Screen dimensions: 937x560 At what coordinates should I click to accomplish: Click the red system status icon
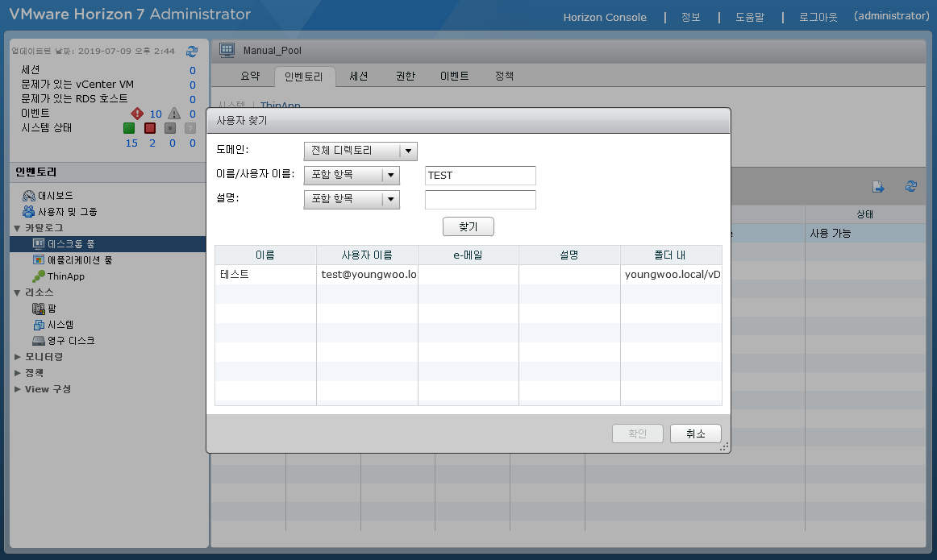[x=150, y=128]
